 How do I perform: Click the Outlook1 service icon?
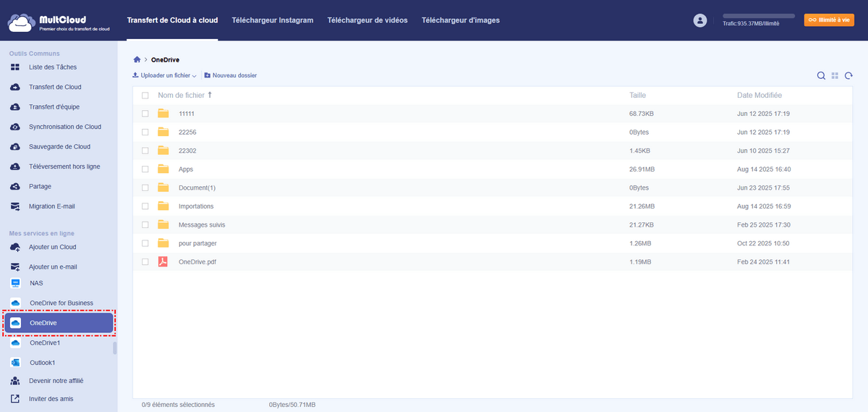pyautogui.click(x=15, y=362)
